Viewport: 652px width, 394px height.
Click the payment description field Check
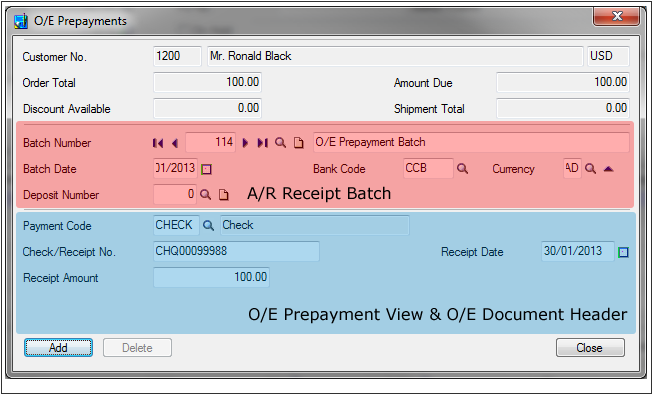[x=315, y=225]
